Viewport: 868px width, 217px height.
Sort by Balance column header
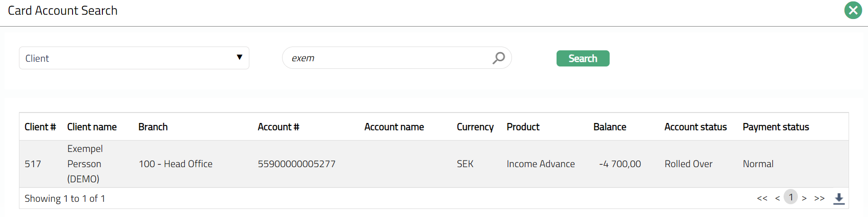coord(610,127)
